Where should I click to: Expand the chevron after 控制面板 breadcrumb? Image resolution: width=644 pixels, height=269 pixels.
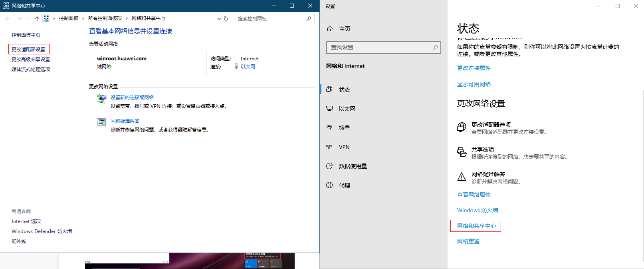(83, 18)
